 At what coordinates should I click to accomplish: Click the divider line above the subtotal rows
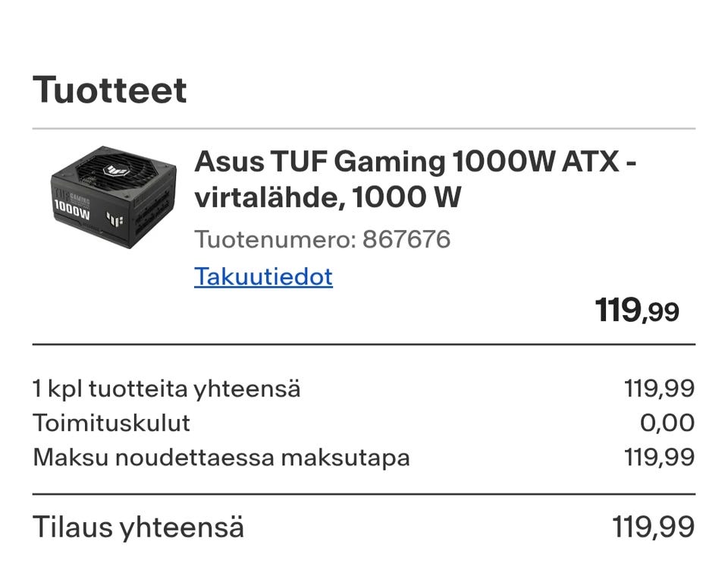364,345
